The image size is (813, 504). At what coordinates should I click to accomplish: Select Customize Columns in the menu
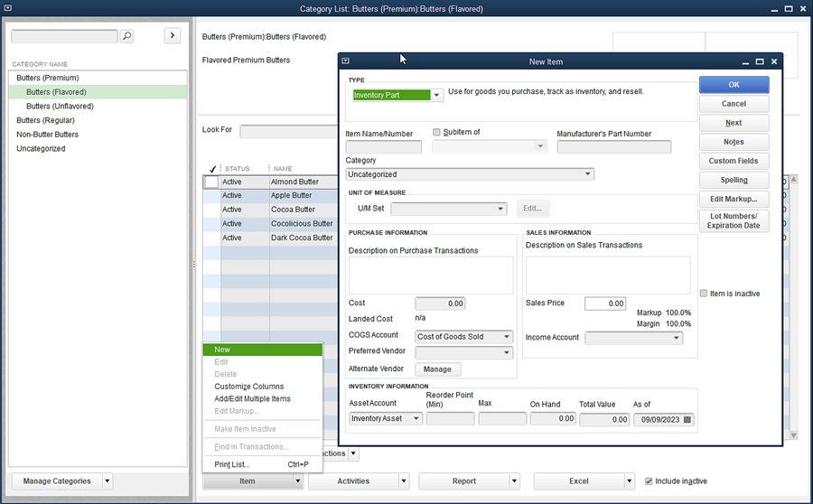(x=248, y=387)
